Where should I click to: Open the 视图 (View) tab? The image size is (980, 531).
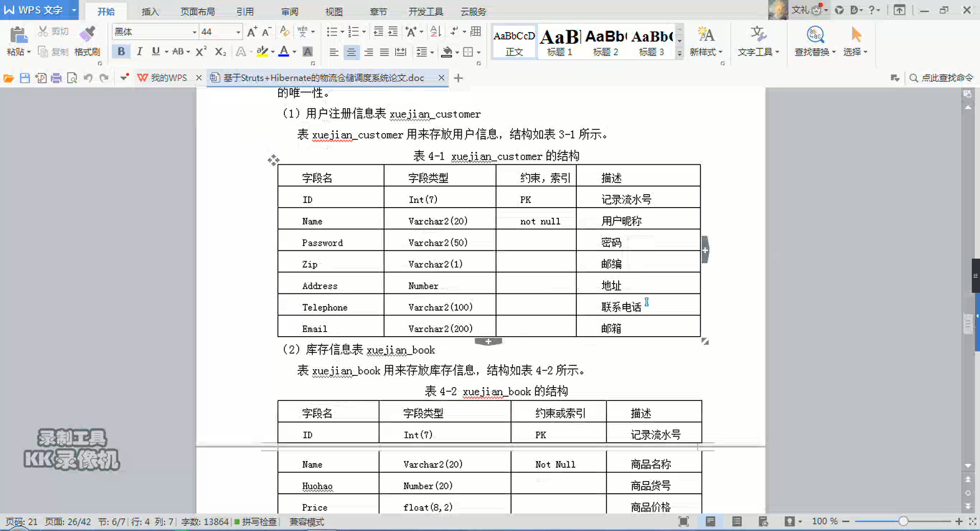coord(334,11)
